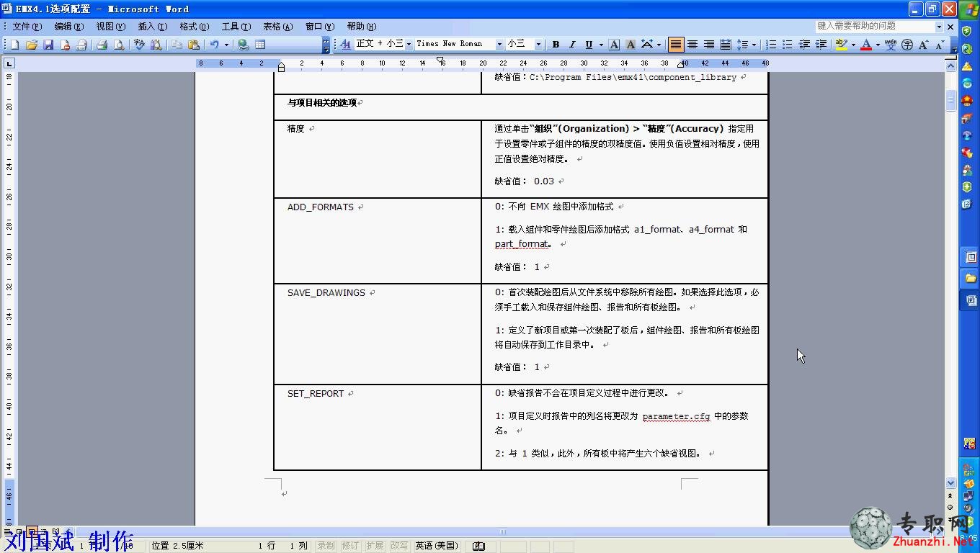Undo the last action
The width and height of the screenshot is (980, 553).
[214, 45]
